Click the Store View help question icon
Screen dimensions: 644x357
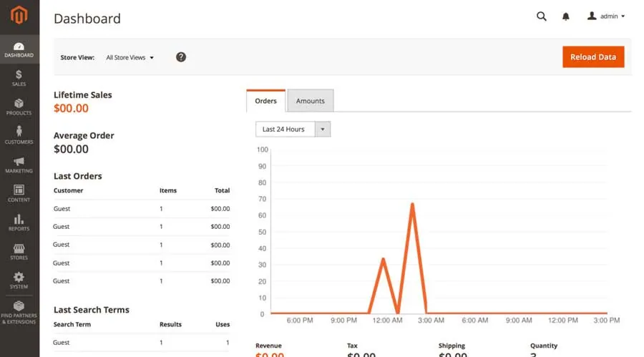click(x=181, y=57)
